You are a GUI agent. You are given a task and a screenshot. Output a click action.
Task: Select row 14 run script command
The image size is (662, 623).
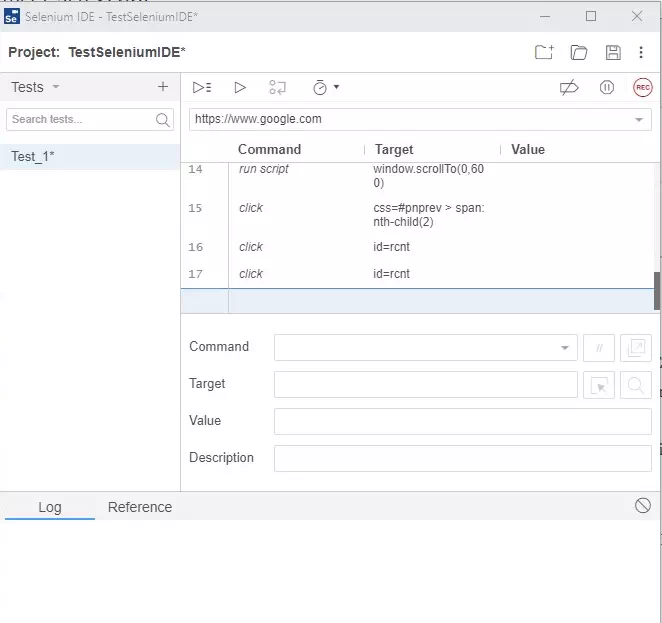(x=418, y=176)
